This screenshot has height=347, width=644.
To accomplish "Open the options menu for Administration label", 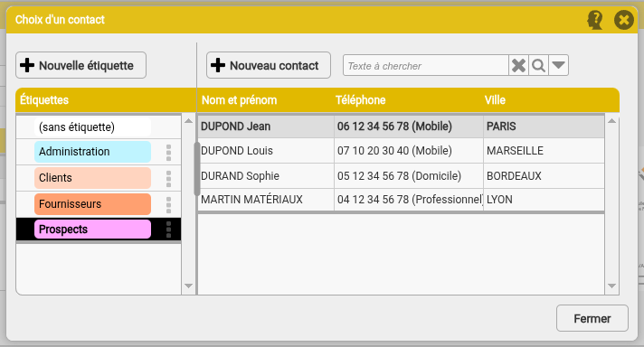I will 168,152.
